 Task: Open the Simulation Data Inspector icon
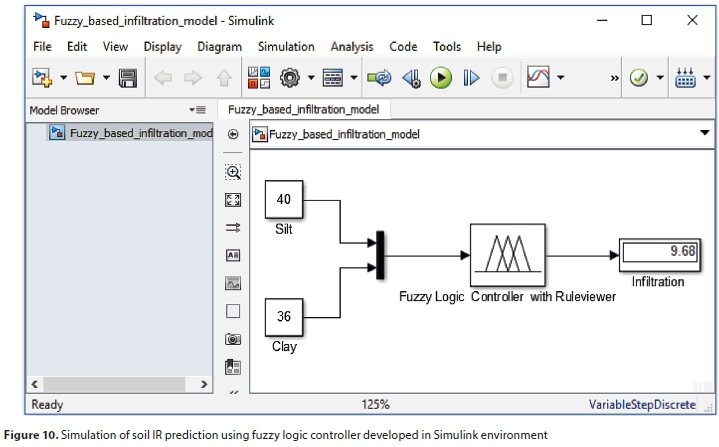pyautogui.click(x=538, y=77)
